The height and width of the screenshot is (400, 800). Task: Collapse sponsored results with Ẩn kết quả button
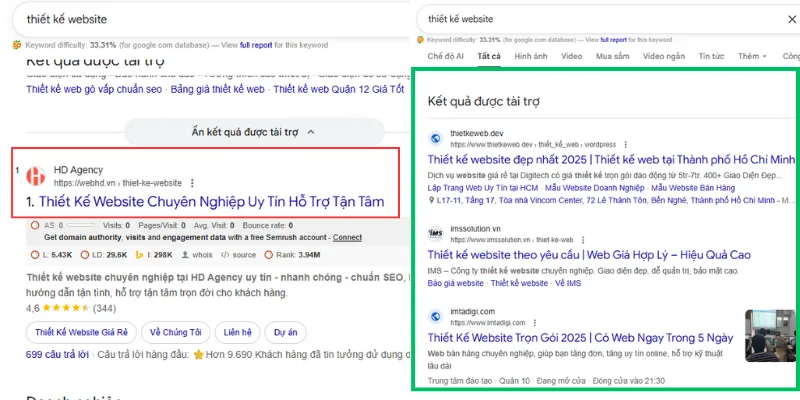(x=254, y=132)
